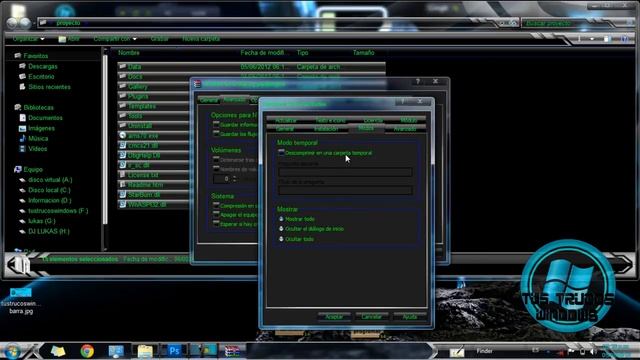Click the Aceptar button

point(334,316)
